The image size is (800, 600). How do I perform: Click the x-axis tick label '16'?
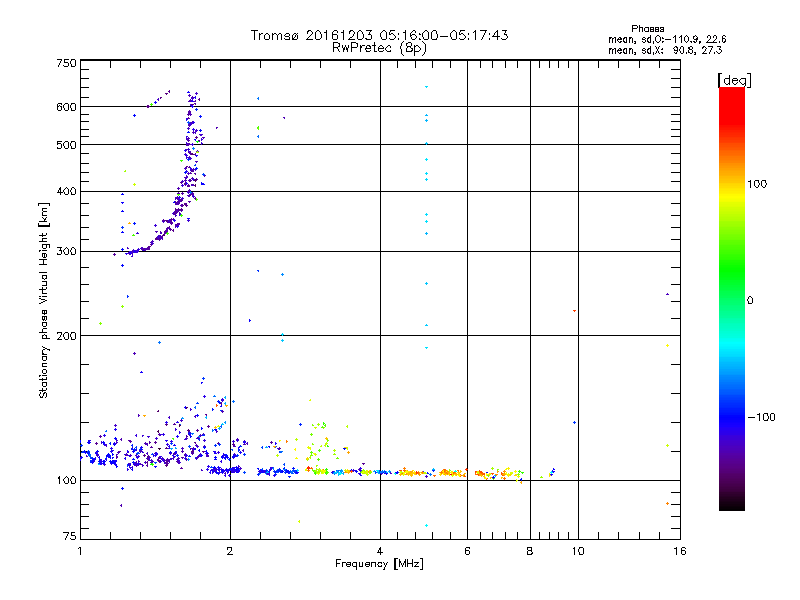click(680, 551)
